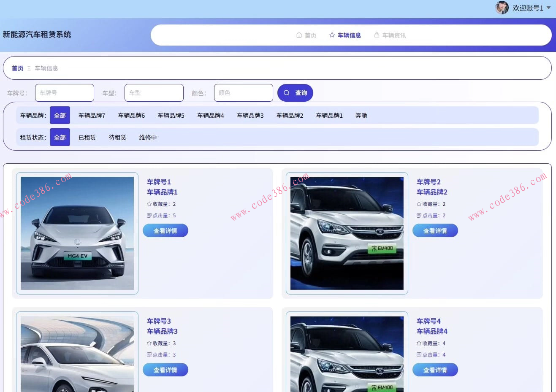Image resolution: width=556 pixels, height=392 pixels.
Task: Filter by brand 奔驰
Action: pos(361,115)
